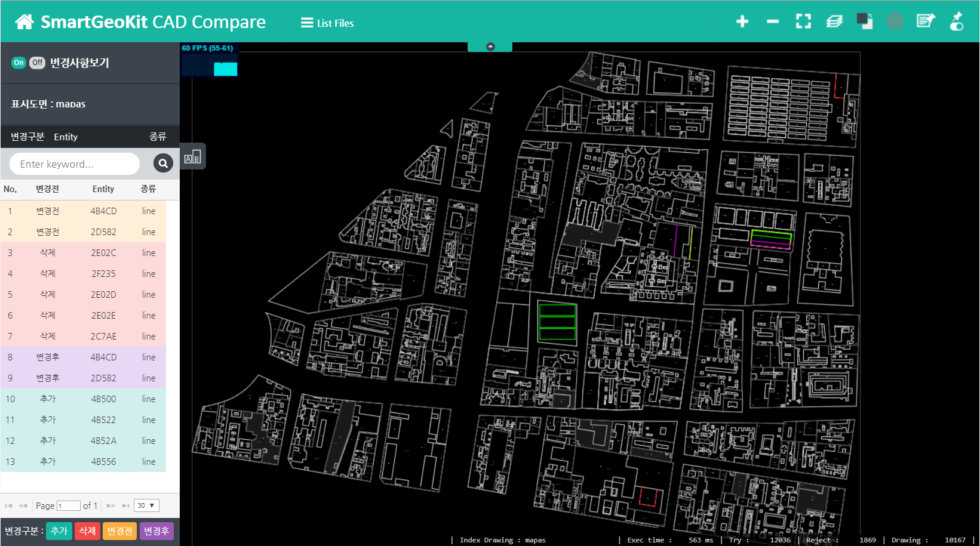Click the overlapping squares compare icon
Screen dimensions: 980x546
[865, 21]
